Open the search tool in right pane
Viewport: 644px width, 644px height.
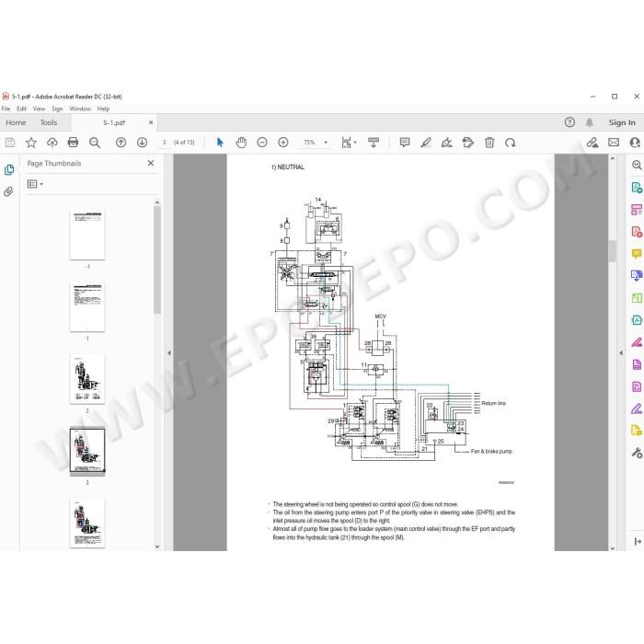point(637,165)
